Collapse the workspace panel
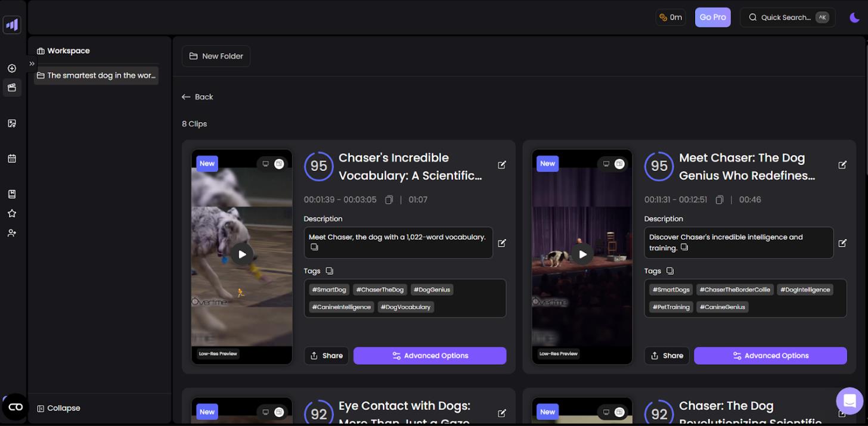868x426 pixels. point(58,408)
